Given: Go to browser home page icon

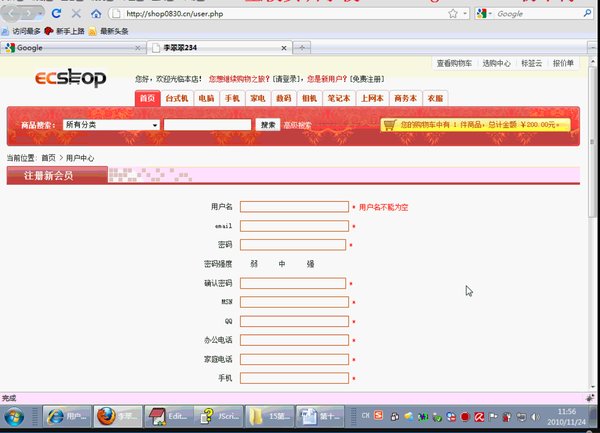Looking at the screenshot, I should [x=96, y=14].
